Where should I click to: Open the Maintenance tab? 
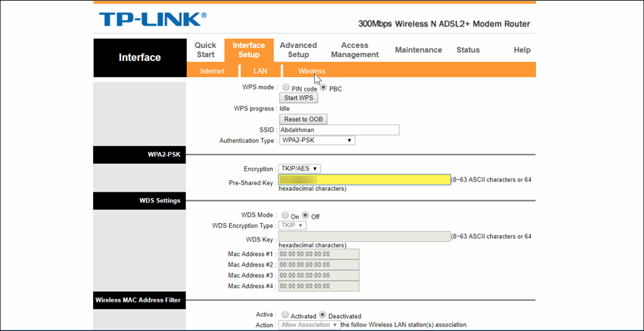419,50
